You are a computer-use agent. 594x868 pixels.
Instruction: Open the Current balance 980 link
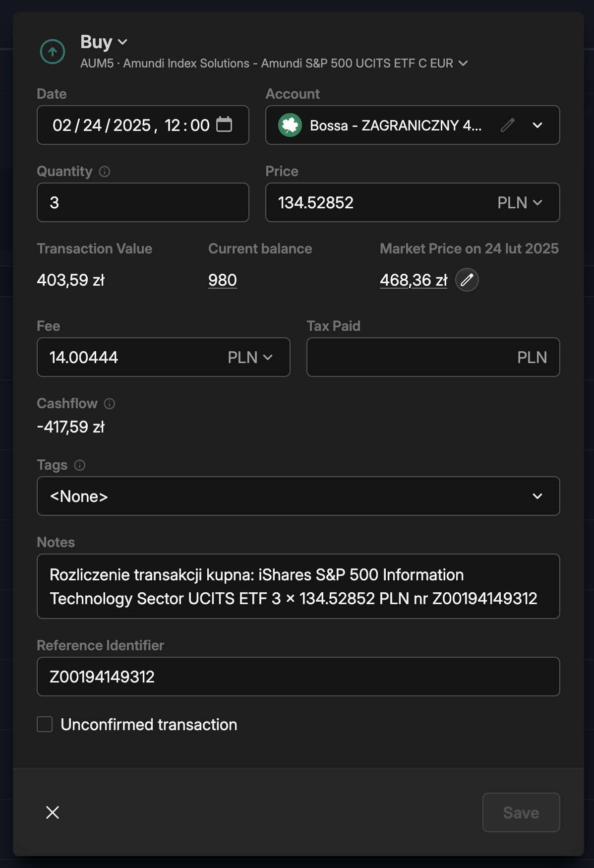223,280
